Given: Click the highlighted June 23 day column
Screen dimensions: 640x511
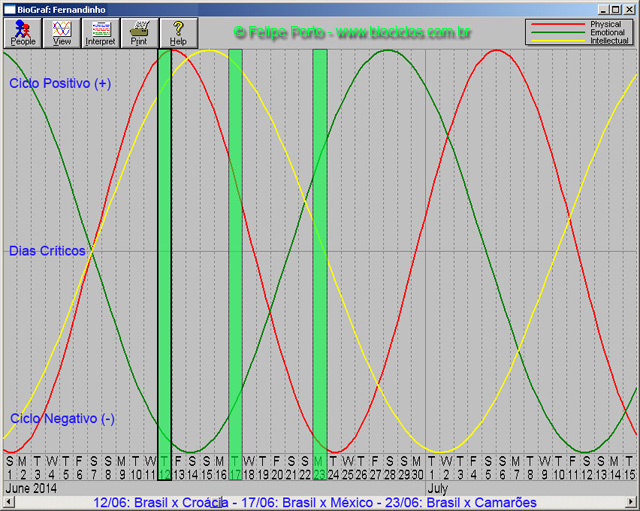Looking at the screenshot, I should tap(320, 264).
